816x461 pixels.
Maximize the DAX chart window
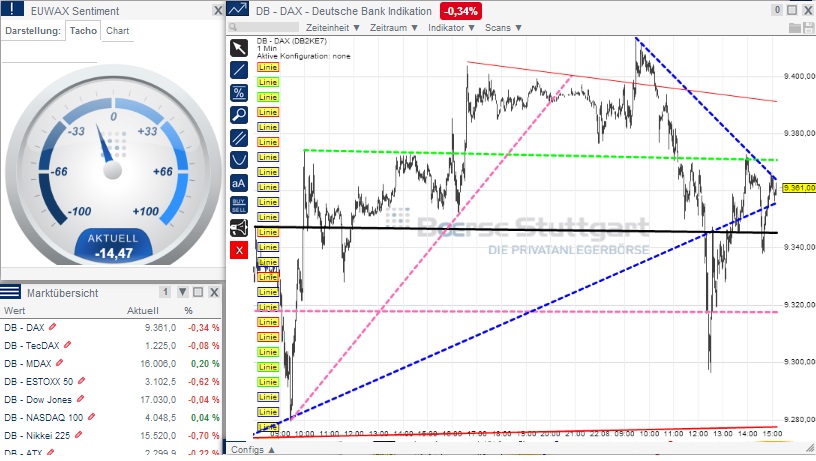(x=792, y=10)
